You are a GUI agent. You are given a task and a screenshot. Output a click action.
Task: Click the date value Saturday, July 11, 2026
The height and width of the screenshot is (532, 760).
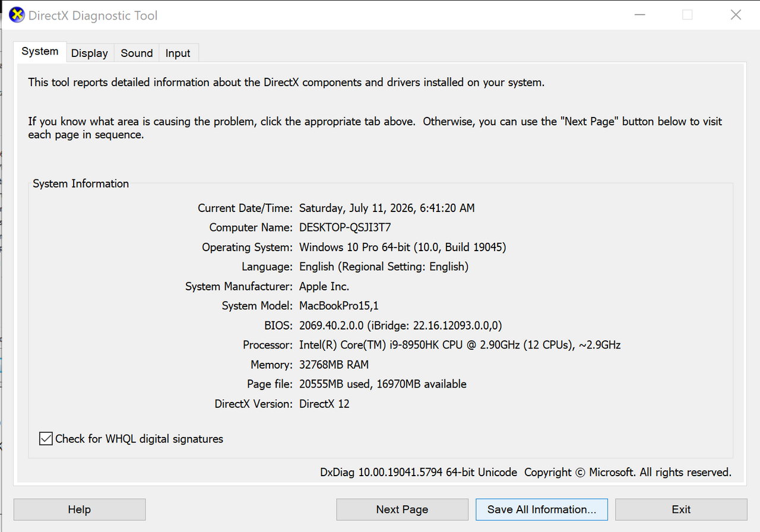coord(387,208)
